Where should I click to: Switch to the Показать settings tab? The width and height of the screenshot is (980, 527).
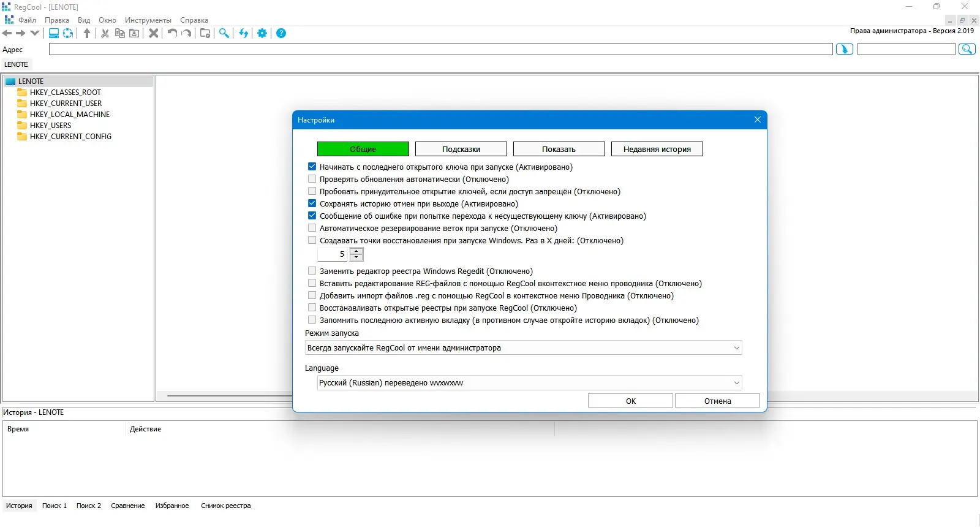(559, 149)
